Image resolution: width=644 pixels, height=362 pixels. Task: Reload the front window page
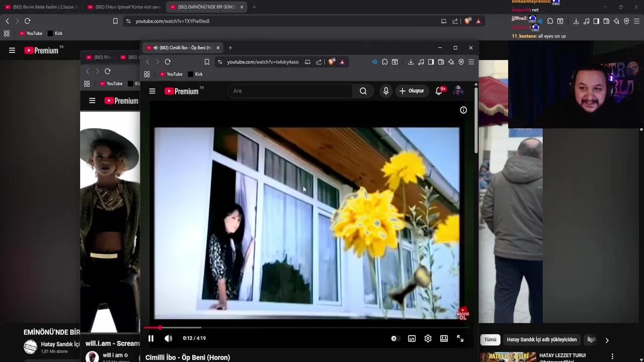[168, 62]
